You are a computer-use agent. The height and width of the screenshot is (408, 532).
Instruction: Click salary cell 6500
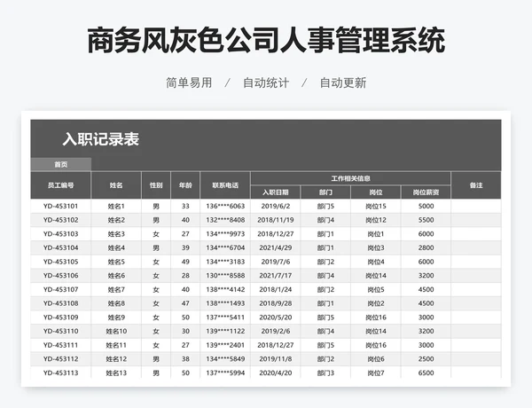click(x=426, y=373)
